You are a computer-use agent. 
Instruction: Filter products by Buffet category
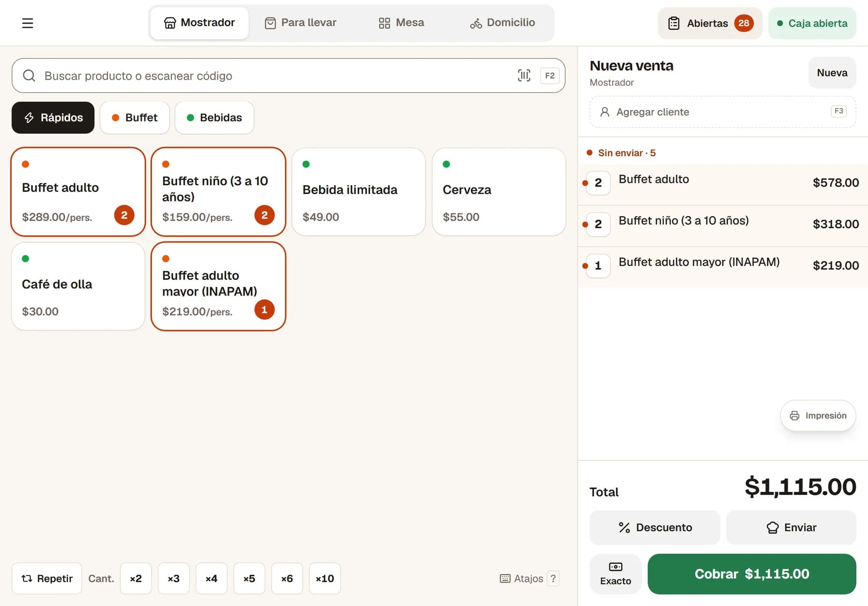click(135, 118)
